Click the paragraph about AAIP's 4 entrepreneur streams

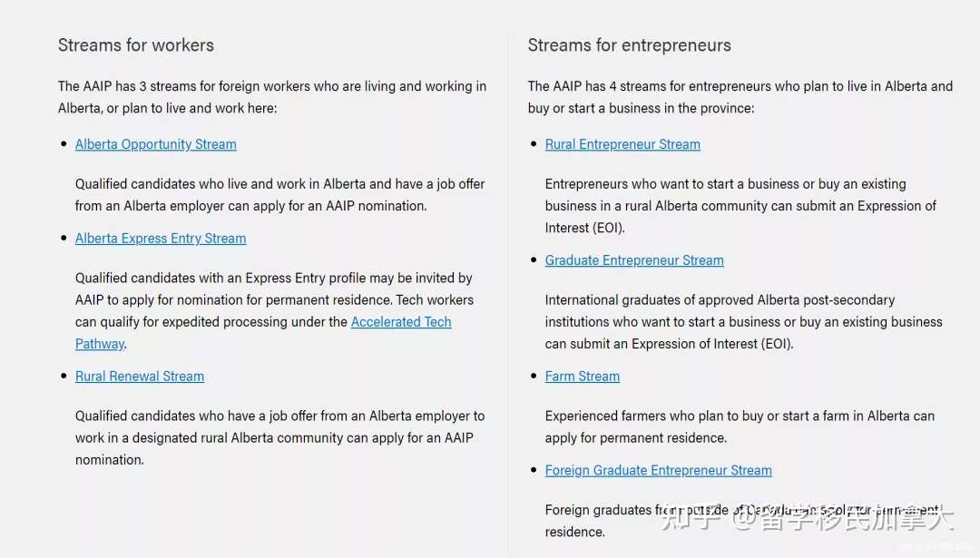pyautogui.click(x=740, y=97)
